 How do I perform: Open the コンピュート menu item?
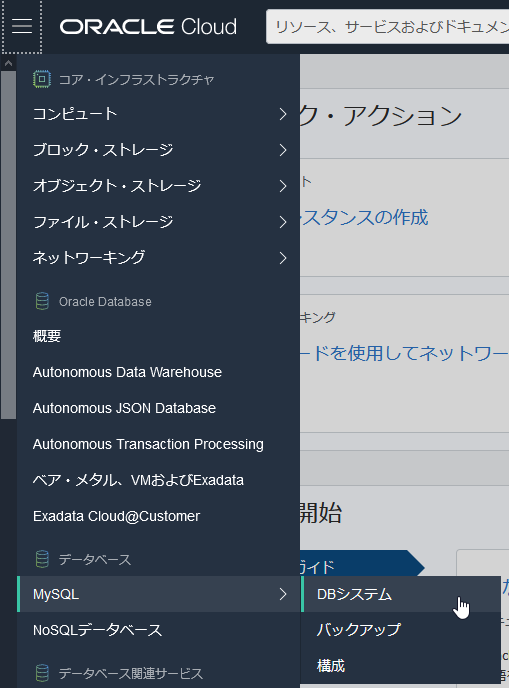pyautogui.click(x=158, y=114)
